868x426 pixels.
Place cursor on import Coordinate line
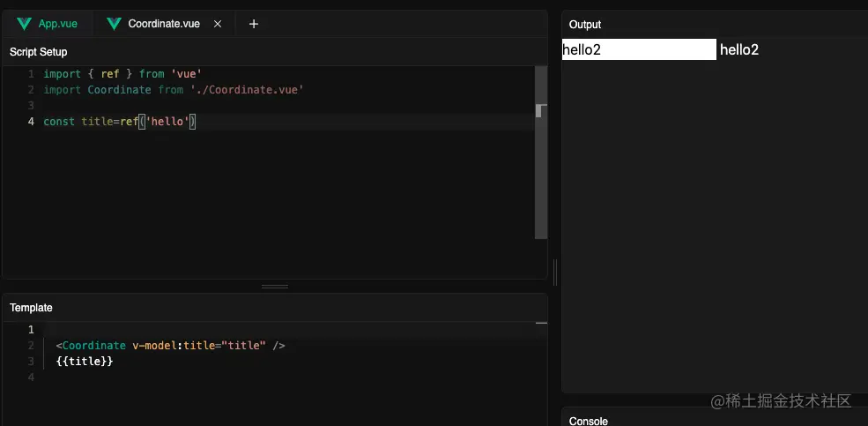(174, 89)
